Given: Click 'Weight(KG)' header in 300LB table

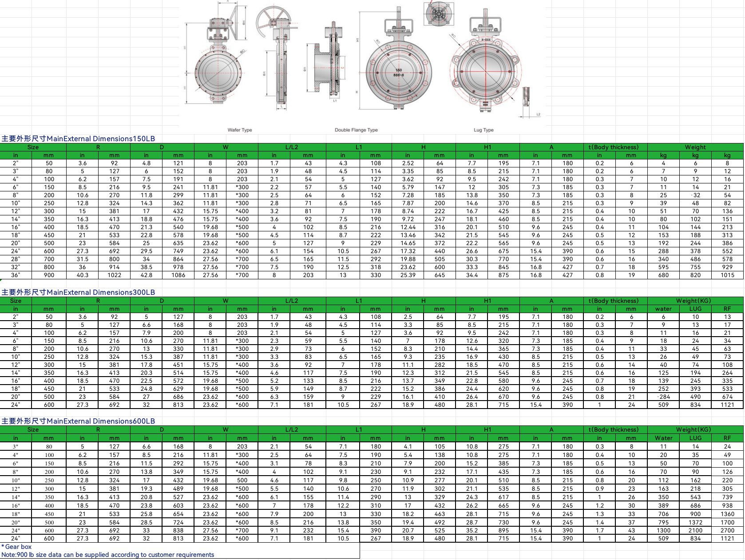Looking at the screenshot, I should point(695,301).
